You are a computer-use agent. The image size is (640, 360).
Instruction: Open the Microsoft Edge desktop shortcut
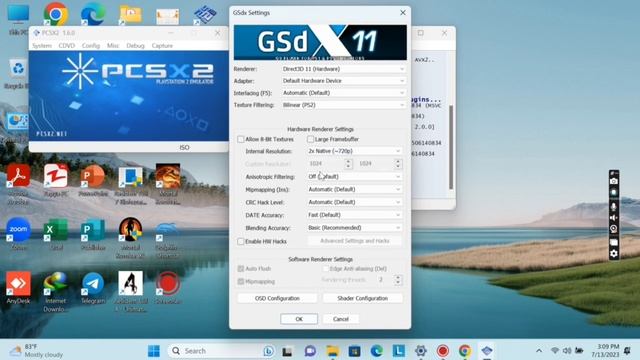[x=93, y=15]
